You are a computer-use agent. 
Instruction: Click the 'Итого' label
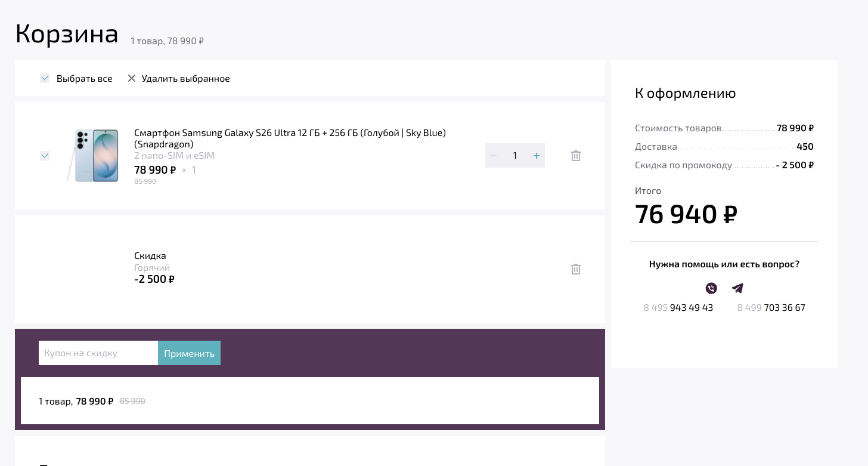648,191
